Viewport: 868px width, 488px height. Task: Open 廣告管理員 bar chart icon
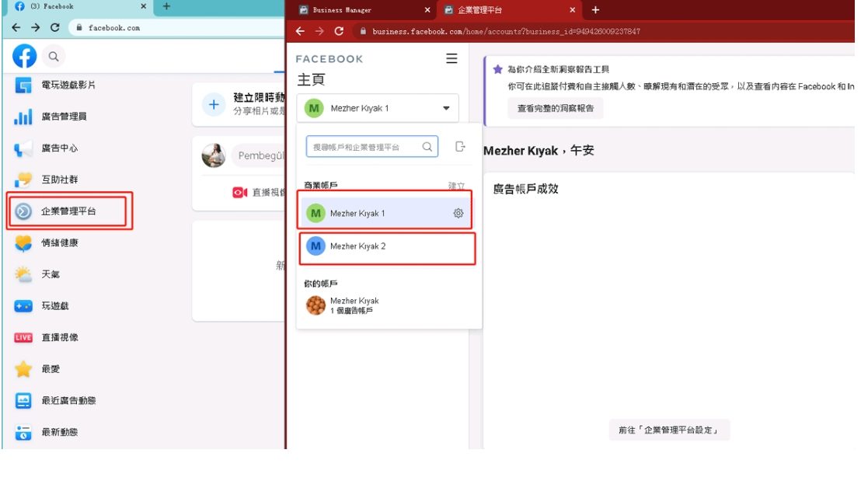tap(23, 117)
